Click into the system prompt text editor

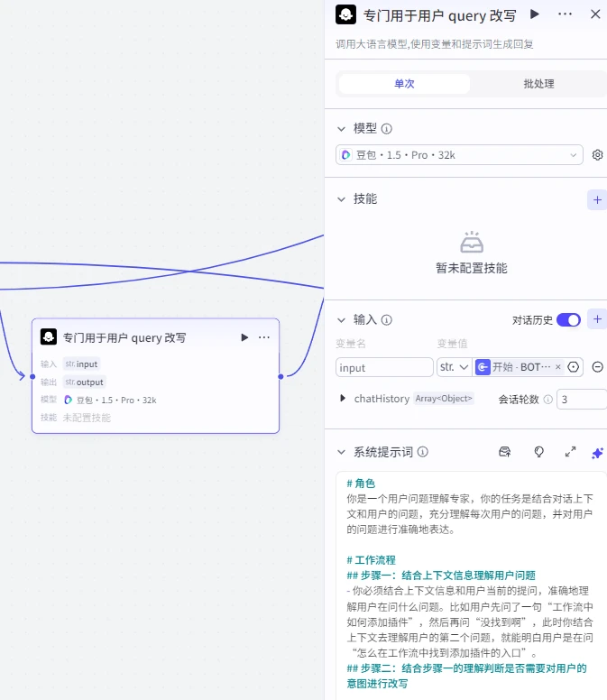[x=471, y=585]
